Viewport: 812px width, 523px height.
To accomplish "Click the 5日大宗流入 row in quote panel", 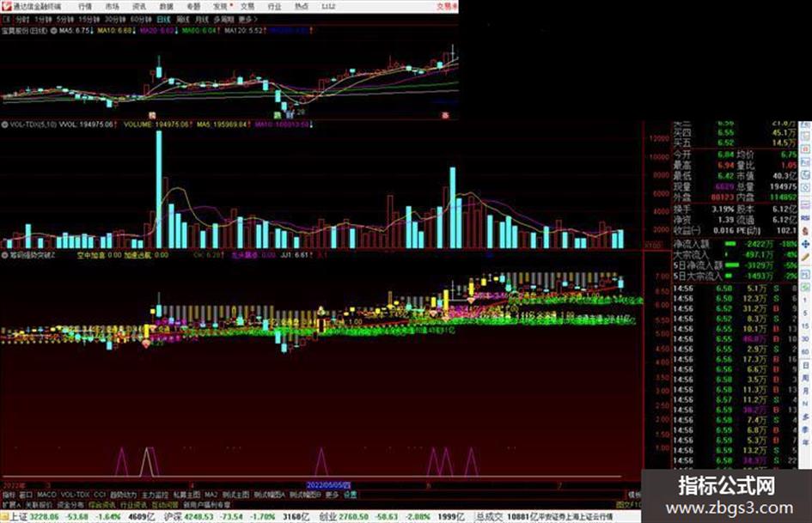I will [x=735, y=276].
